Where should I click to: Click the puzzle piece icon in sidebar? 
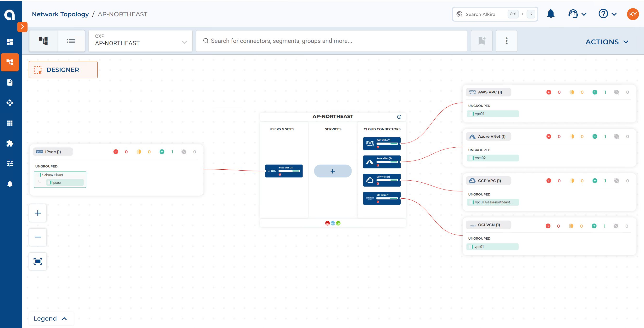[10, 143]
